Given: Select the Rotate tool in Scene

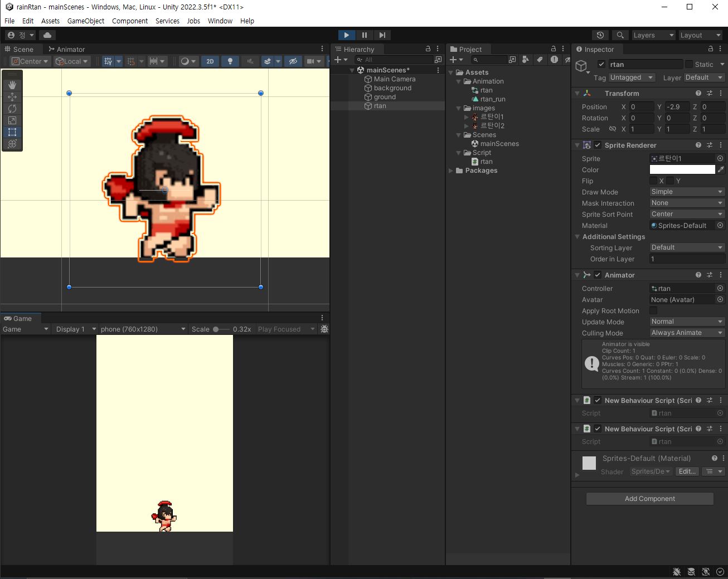Looking at the screenshot, I should [x=12, y=109].
